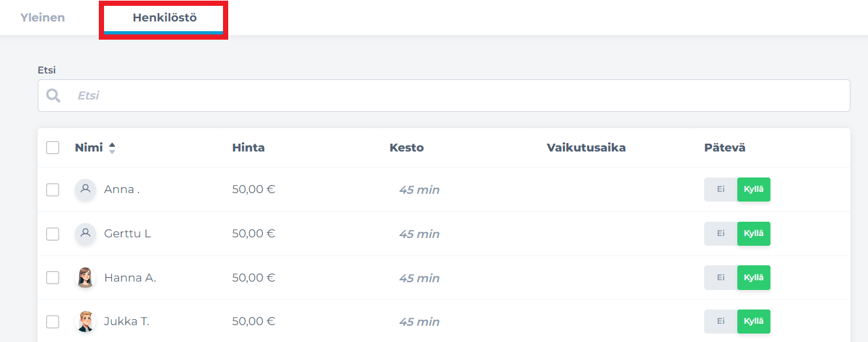The image size is (868, 342).
Task: Tick the select-all header checkbox
Action: [x=53, y=148]
